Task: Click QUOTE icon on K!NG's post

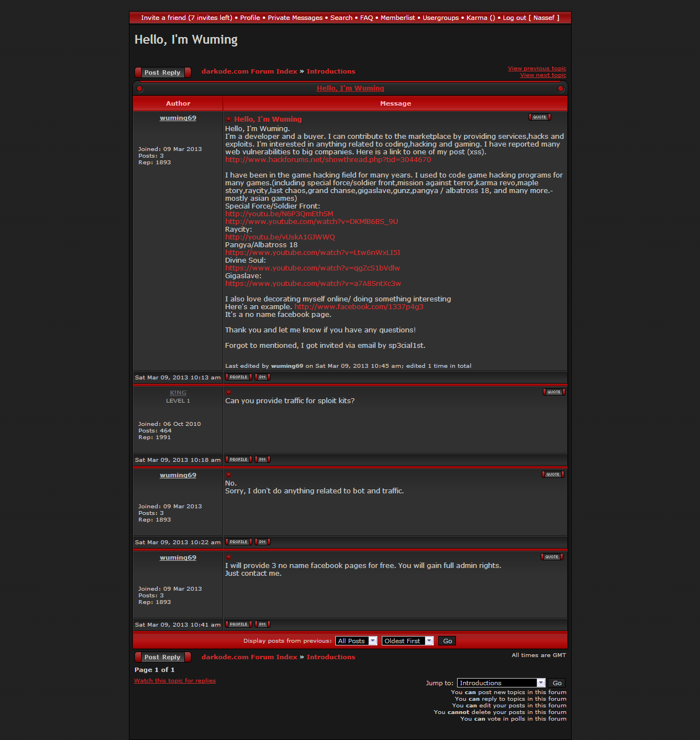Action: [x=554, y=392]
